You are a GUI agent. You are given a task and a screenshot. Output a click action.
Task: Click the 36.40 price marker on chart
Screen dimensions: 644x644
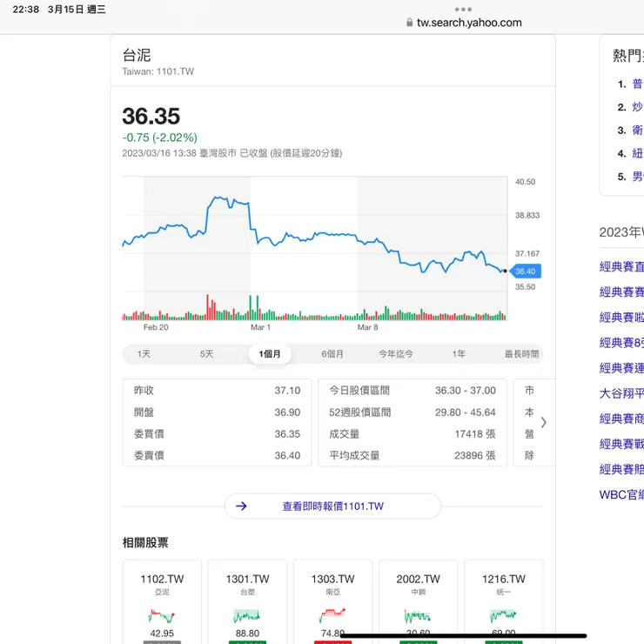[526, 271]
